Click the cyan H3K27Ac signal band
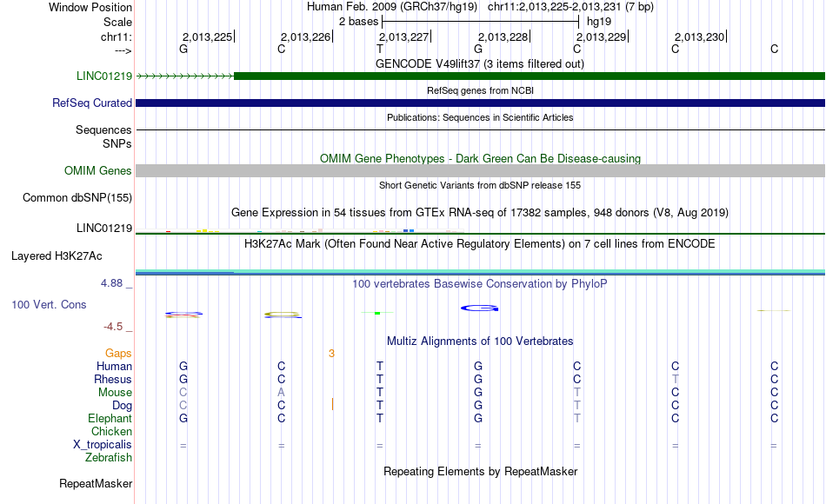Screen dimensions: 826x504 pos(481,272)
